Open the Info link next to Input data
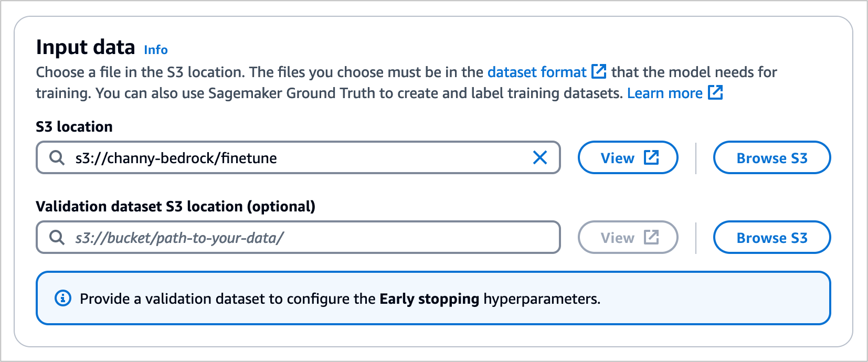 tap(156, 50)
